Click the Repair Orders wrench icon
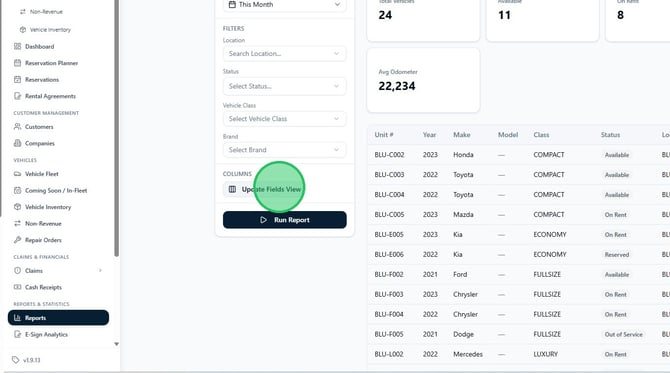This screenshot has height=373, width=670. (x=18, y=240)
